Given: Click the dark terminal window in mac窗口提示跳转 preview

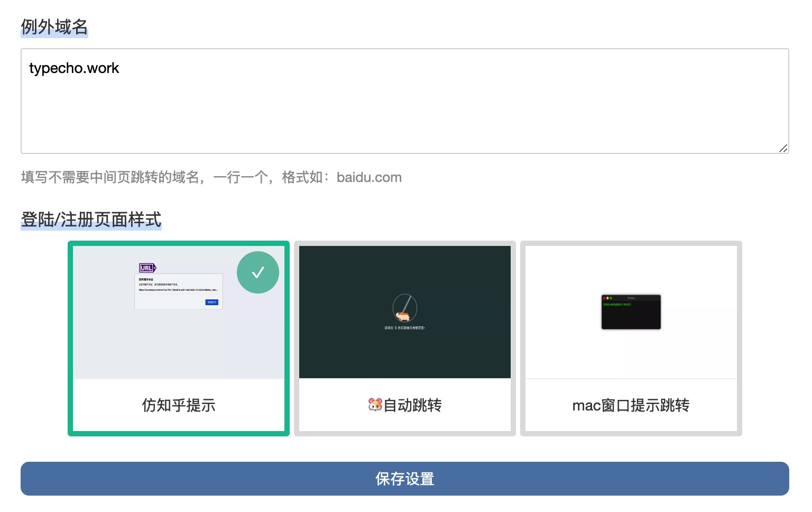Looking at the screenshot, I should pos(631,312).
